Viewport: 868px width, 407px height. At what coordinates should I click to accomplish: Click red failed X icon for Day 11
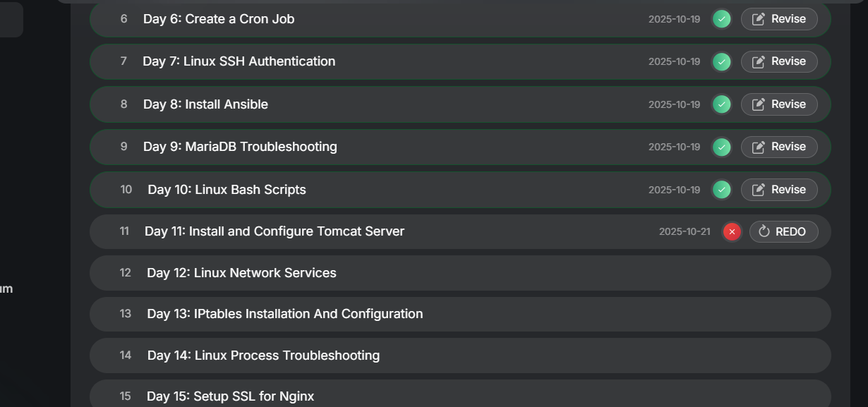(732, 231)
